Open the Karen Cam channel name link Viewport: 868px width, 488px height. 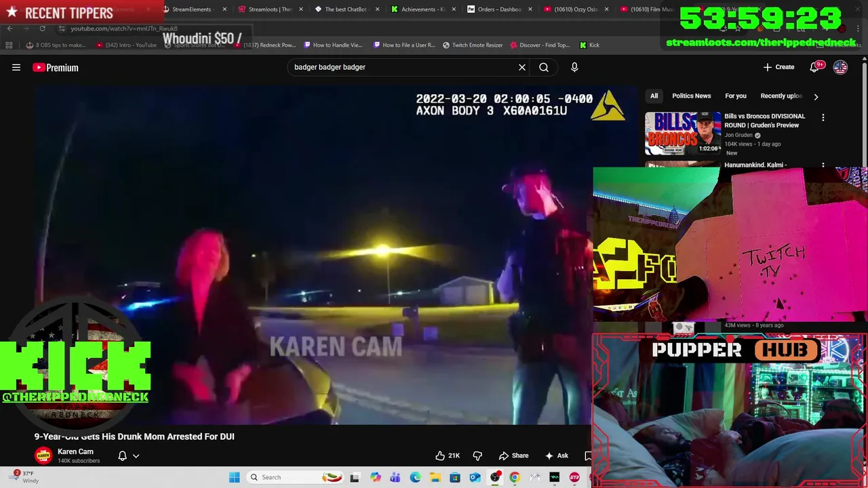coord(75,451)
